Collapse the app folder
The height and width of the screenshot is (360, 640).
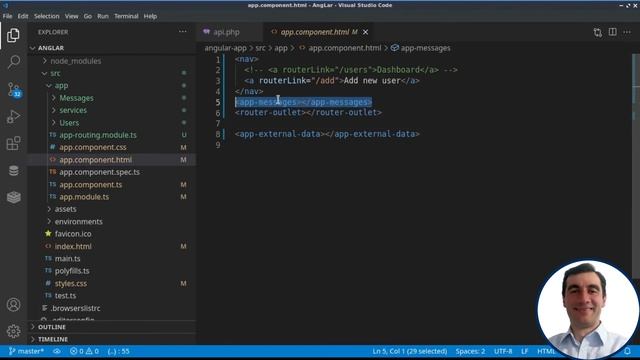61,86
